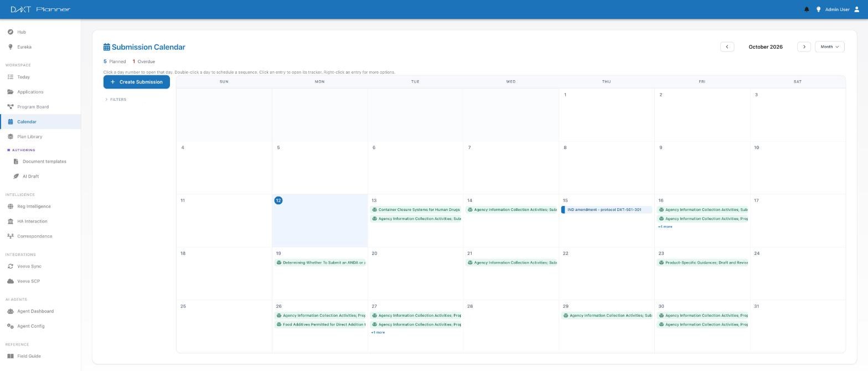Click the Eureka lightbulb icon in sidebar
The height and width of the screenshot is (371, 868).
11,47
